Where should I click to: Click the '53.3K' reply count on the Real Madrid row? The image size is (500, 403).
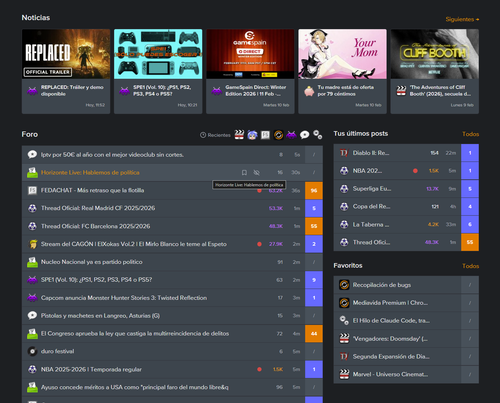tap(276, 208)
